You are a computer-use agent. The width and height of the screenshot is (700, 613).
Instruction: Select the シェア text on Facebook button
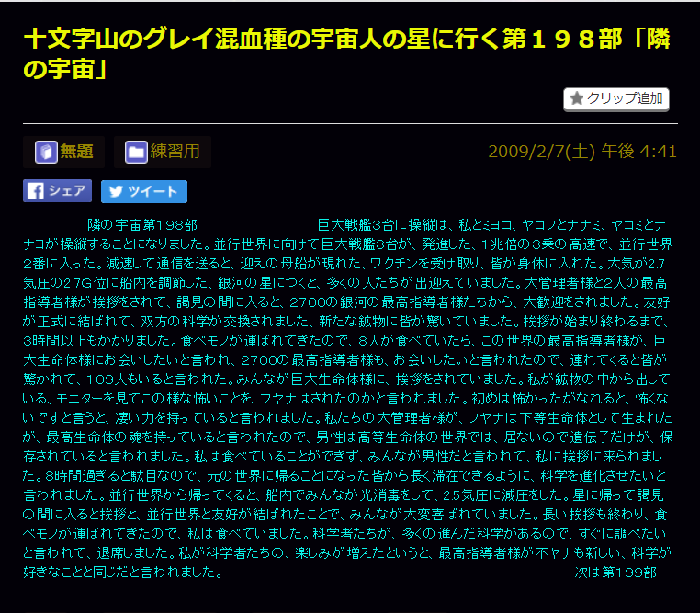coord(67,191)
